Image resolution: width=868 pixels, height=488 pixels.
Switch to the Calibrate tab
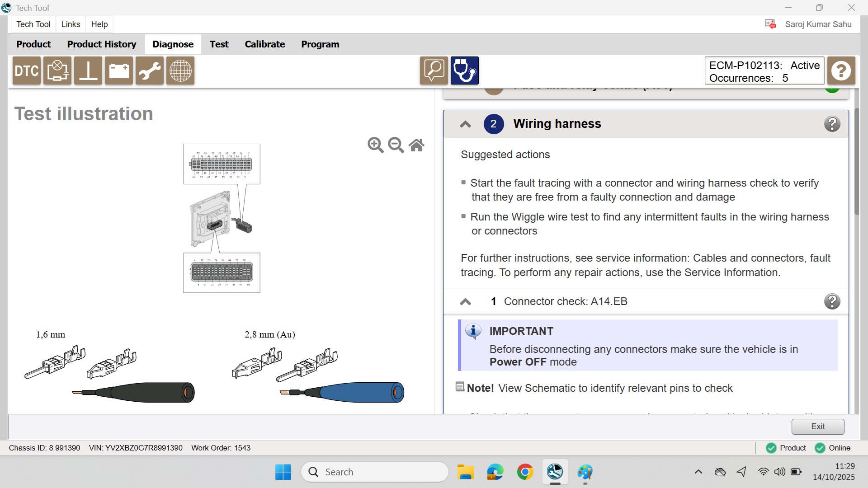pyautogui.click(x=264, y=44)
